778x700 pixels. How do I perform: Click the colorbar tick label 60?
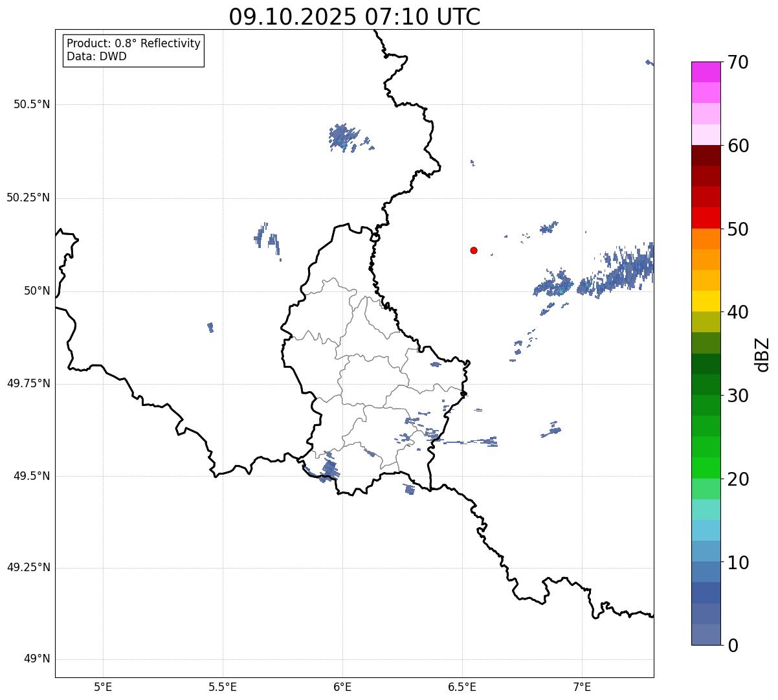point(738,146)
